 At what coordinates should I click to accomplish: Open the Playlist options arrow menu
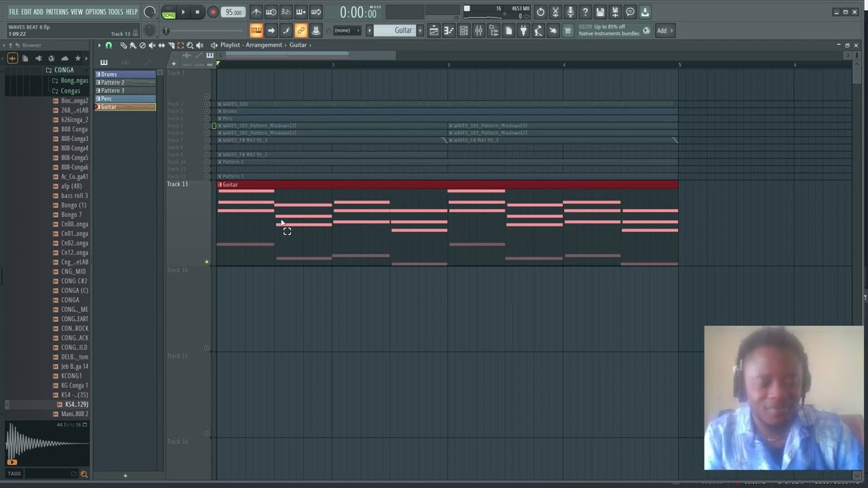pos(99,45)
